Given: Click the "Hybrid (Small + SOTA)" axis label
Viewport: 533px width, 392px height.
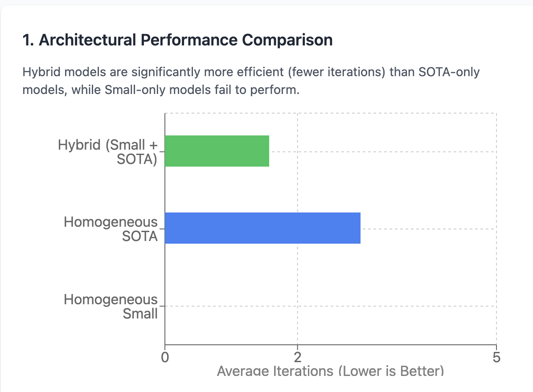Looking at the screenshot, I should point(108,151).
